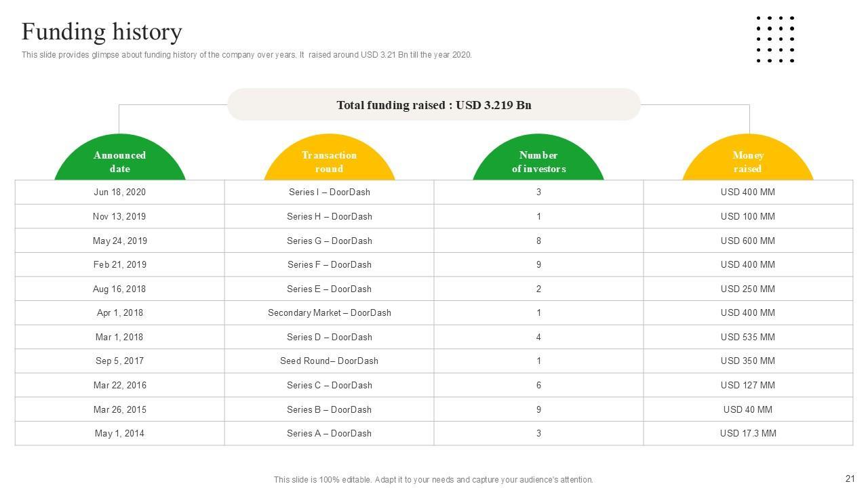Click the USD 600 MM cell
Image resolution: width=868 pixels, height=488 pixels.
(x=747, y=241)
